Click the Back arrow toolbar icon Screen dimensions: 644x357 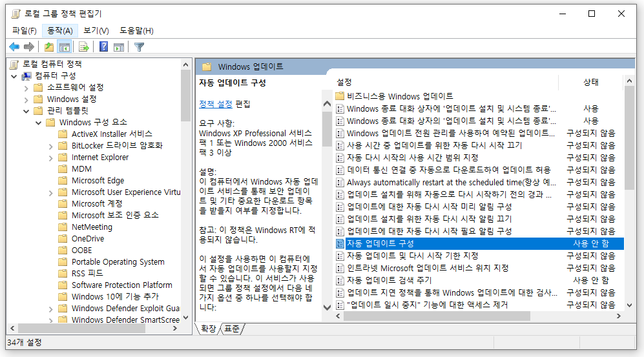pyautogui.click(x=14, y=46)
